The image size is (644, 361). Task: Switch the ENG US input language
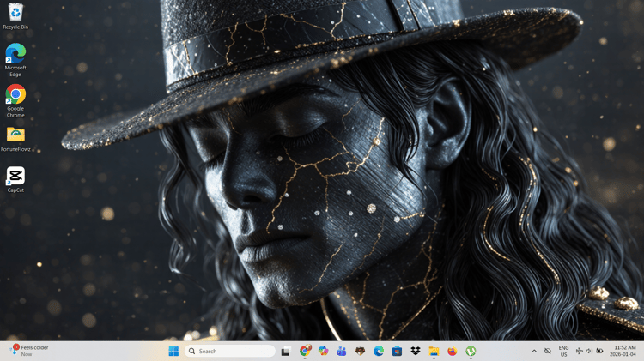click(563, 352)
